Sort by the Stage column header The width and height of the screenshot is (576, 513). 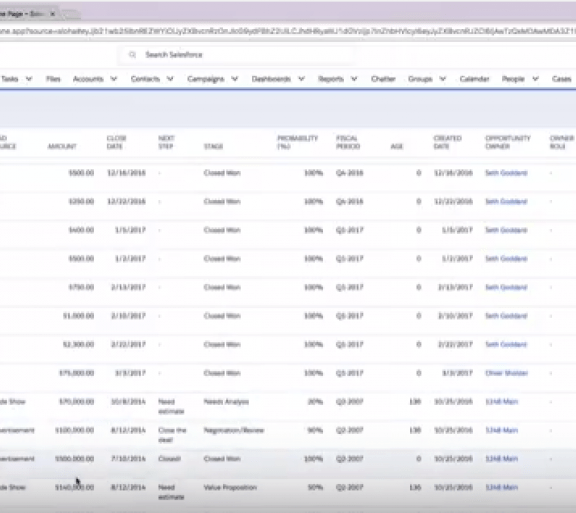pos(213,146)
